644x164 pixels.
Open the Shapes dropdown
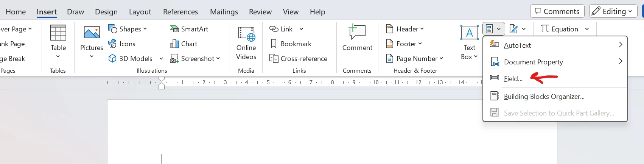point(128,29)
